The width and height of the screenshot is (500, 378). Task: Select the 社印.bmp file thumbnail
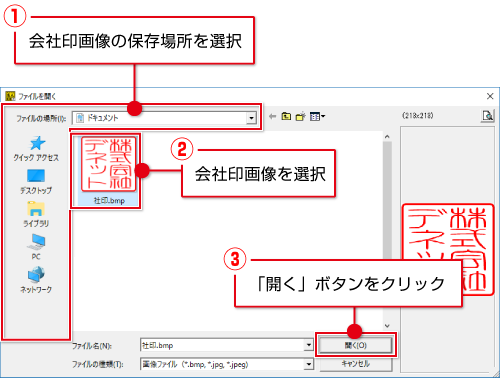click(109, 170)
